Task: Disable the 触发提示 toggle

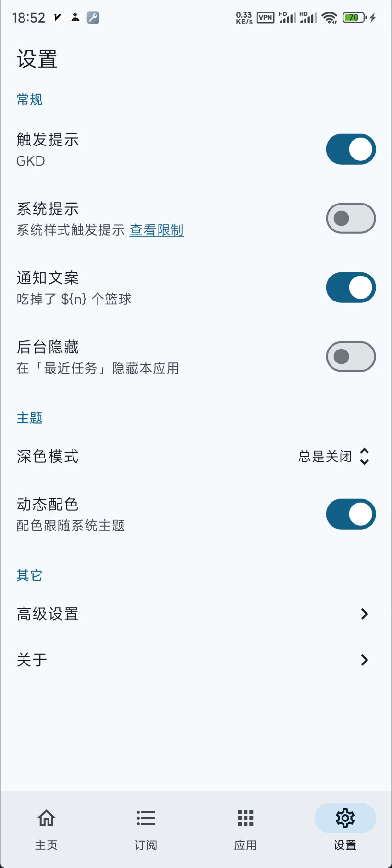Action: pos(351,149)
